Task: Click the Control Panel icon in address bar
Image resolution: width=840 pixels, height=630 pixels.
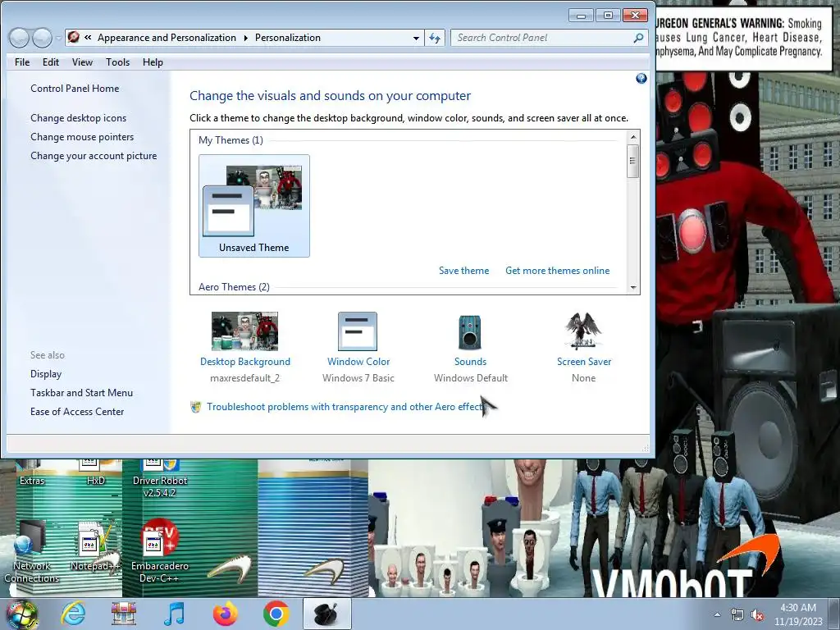Action: pyautogui.click(x=74, y=37)
